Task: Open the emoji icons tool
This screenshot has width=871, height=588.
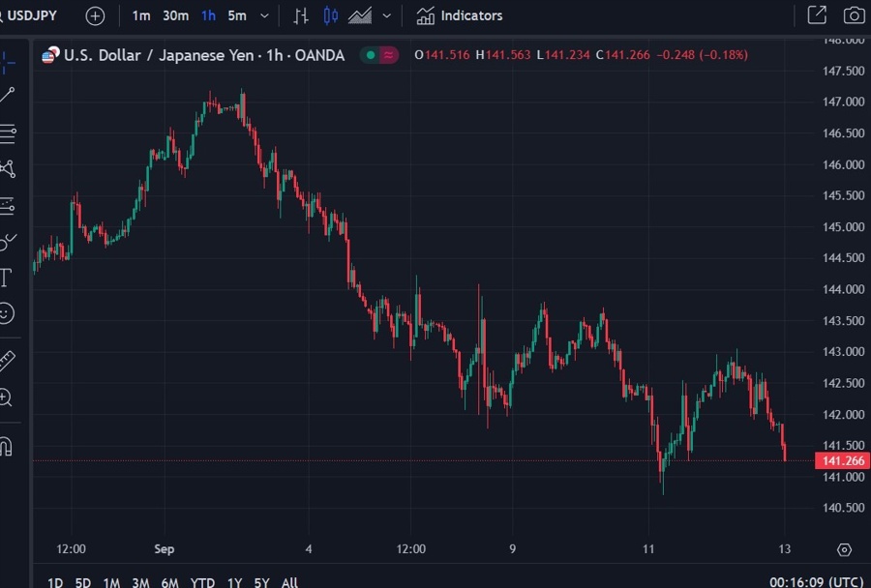Action: click(7, 313)
